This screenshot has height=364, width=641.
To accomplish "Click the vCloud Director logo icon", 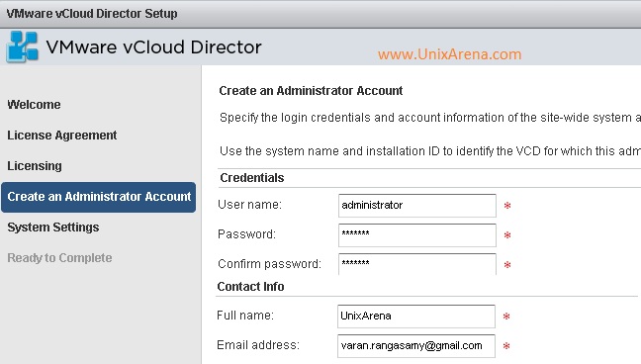I will click(x=23, y=46).
